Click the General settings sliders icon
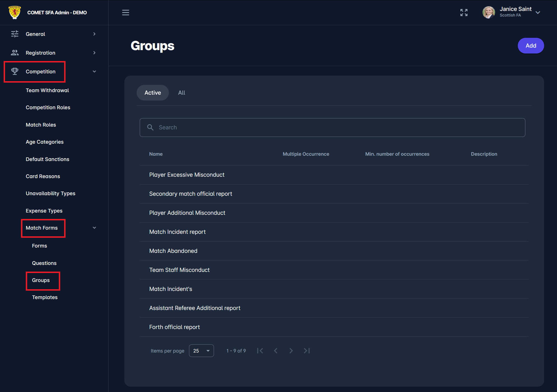This screenshot has width=557, height=392. pos(15,34)
